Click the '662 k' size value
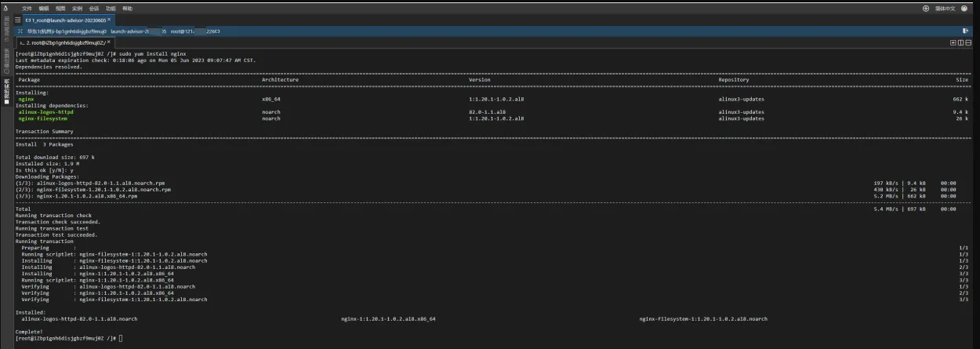 960,99
